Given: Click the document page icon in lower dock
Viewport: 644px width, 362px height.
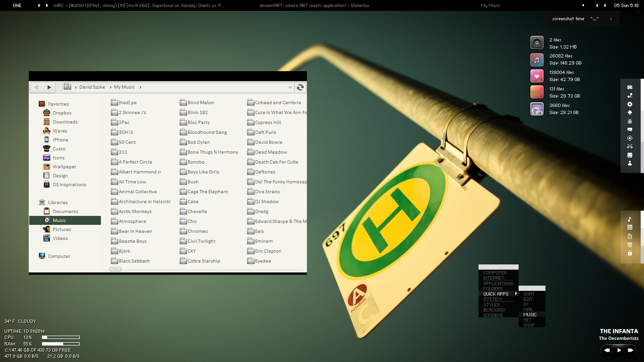Looking at the screenshot, I should coord(630,236).
